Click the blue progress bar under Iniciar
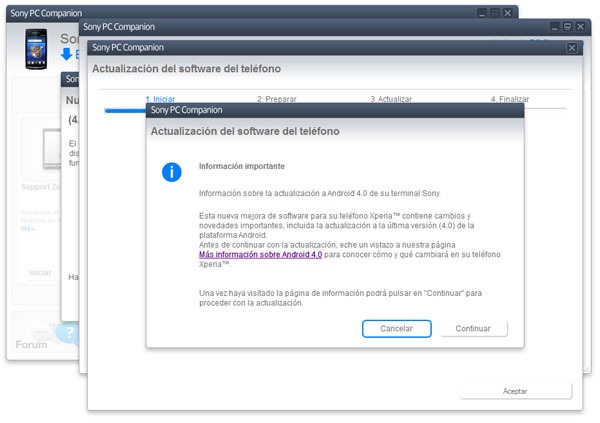 (125, 111)
